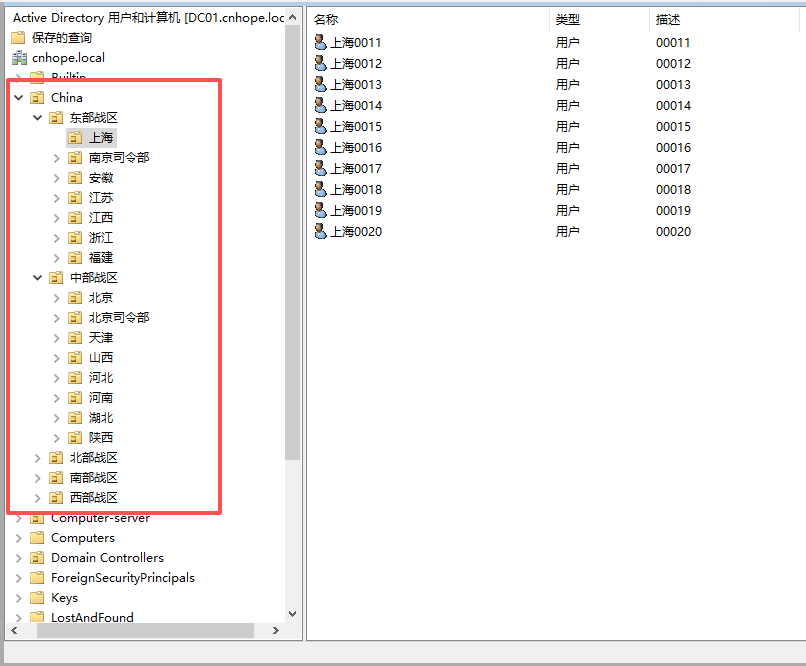The height and width of the screenshot is (666, 806).
Task: Click the user icon beside 上海0015
Action: [x=320, y=126]
